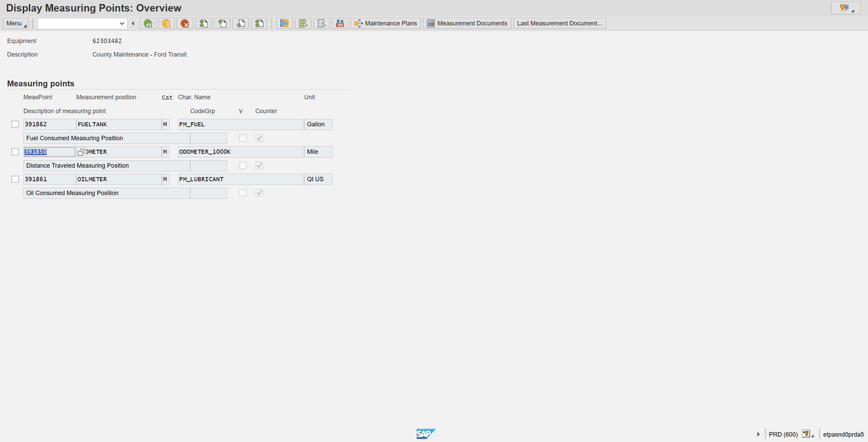Go to last page icon
The height and width of the screenshot is (442, 868).
click(x=259, y=23)
